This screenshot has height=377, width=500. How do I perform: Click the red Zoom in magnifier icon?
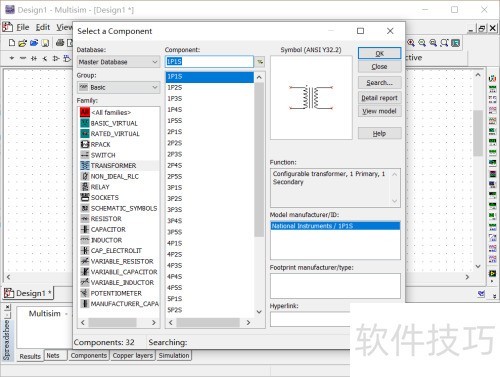(411, 43)
